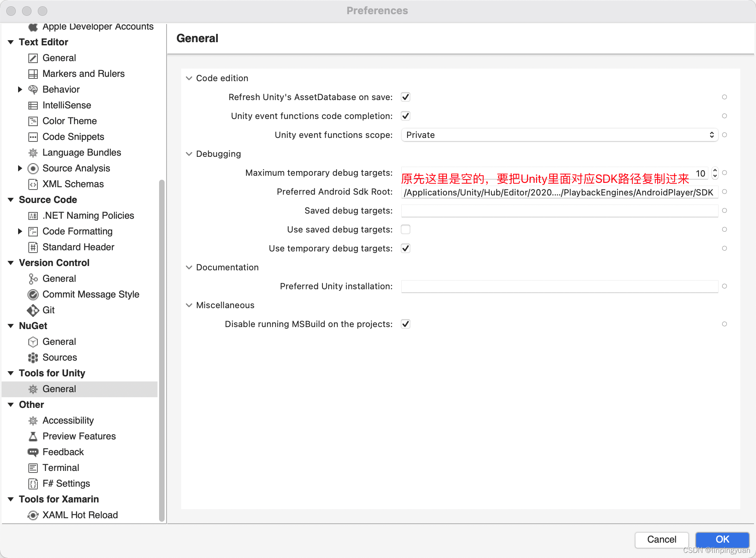Click the Cancel button
Viewport: 756px width, 558px height.
661,539
